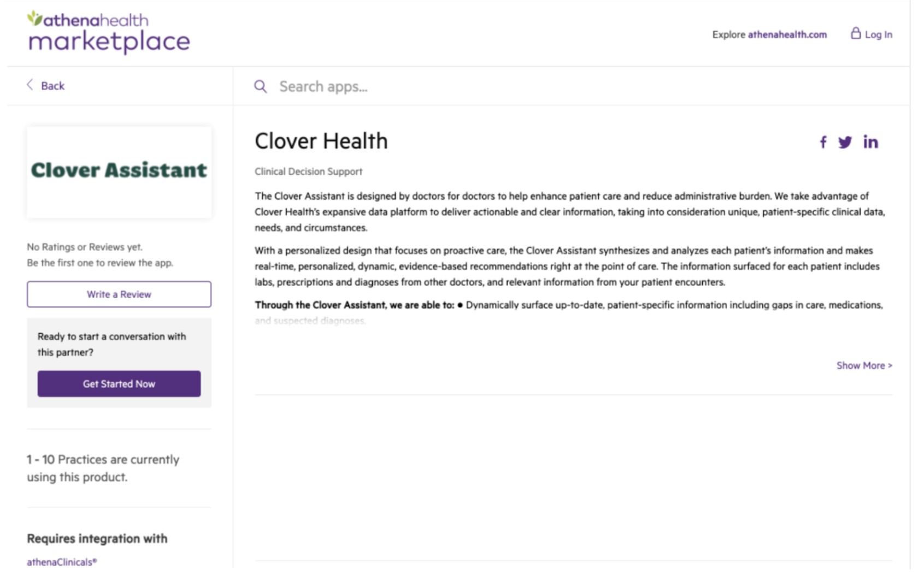Screen dimensions: 924x581
Task: Share on Facebook icon
Action: [x=823, y=143]
